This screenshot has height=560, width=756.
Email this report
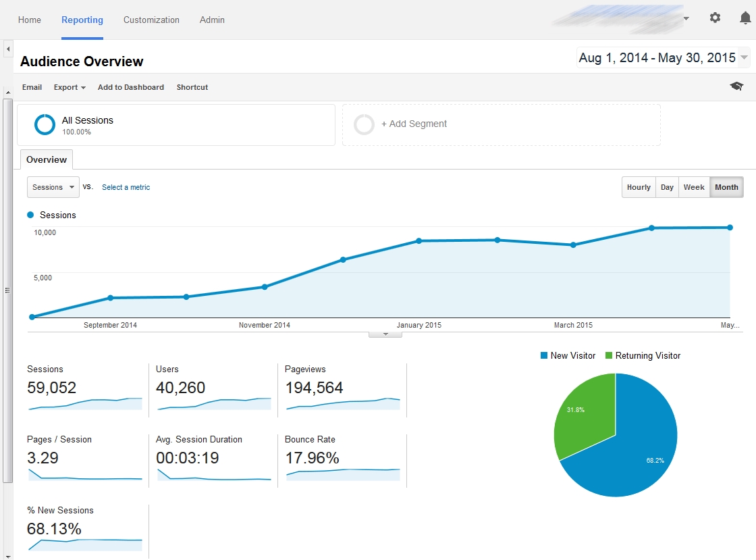32,87
